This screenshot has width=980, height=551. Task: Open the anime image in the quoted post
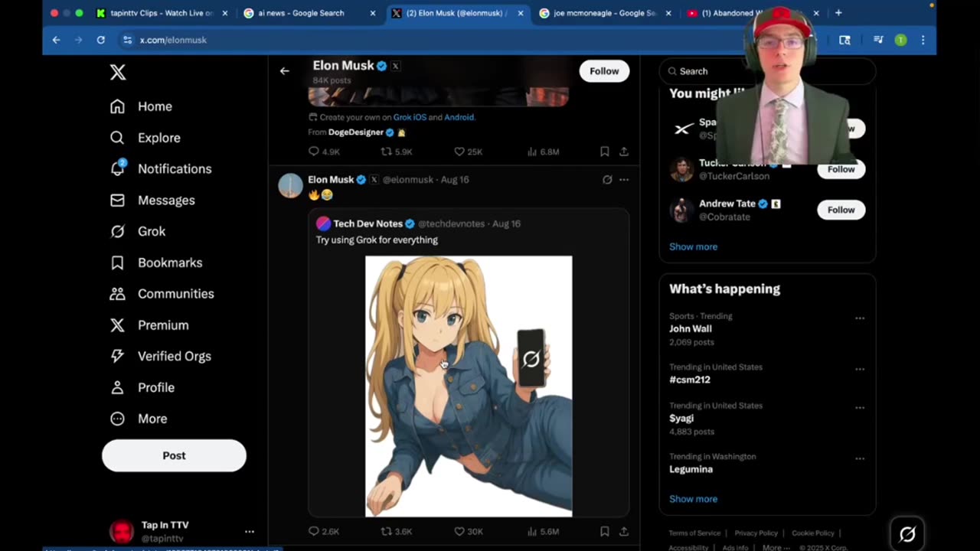coord(469,386)
